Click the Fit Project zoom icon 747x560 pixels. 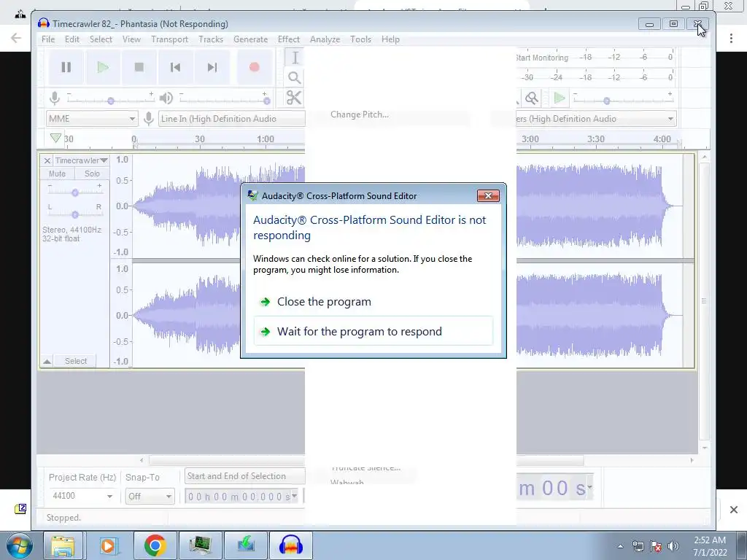click(532, 98)
